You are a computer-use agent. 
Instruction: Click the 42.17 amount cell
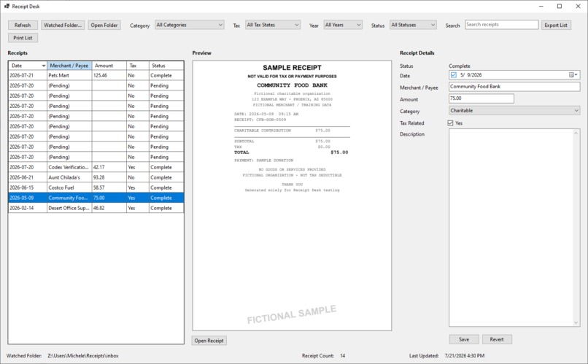point(109,167)
